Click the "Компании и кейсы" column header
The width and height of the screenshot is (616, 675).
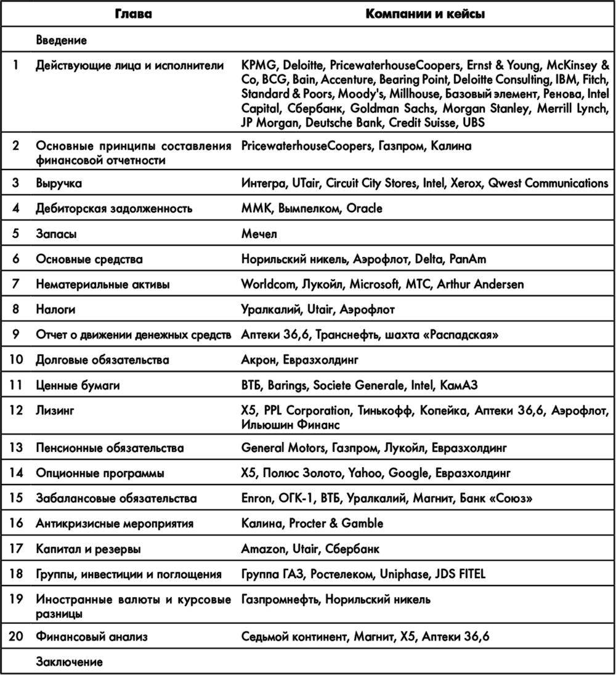(425, 14)
